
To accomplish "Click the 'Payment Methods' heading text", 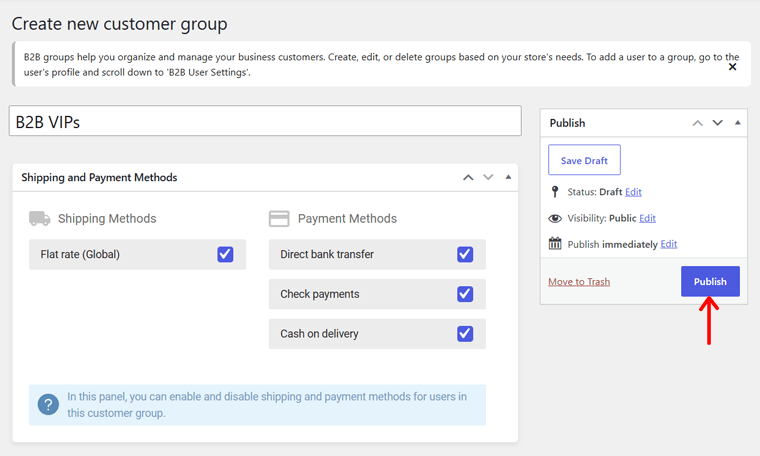I will point(347,219).
